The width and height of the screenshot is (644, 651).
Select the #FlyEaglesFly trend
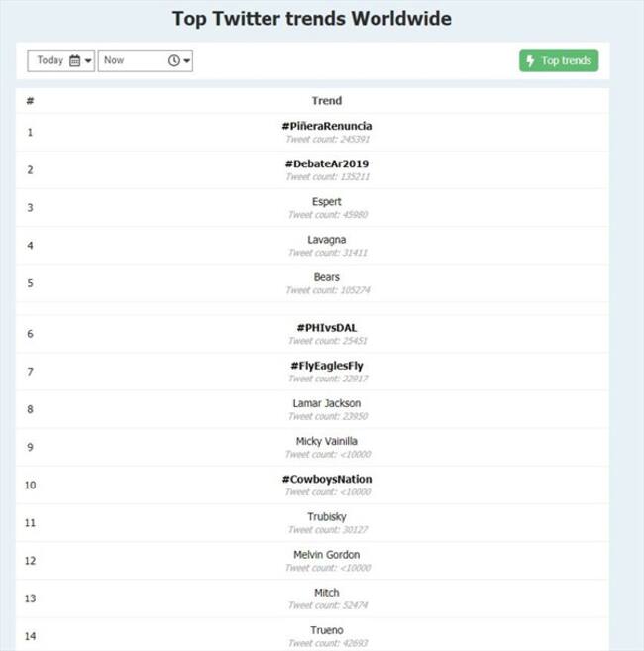click(x=326, y=366)
